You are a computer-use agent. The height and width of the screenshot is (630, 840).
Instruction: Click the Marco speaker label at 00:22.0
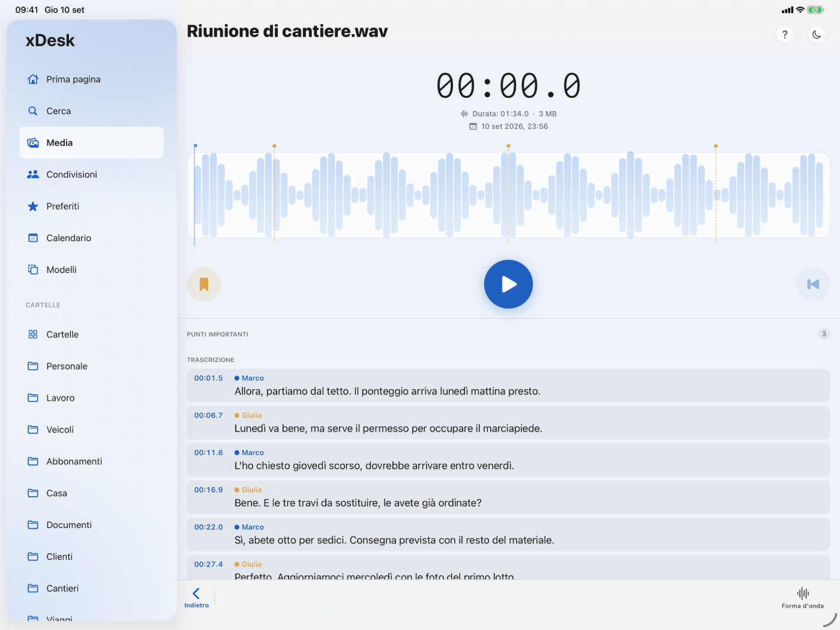coord(249,527)
